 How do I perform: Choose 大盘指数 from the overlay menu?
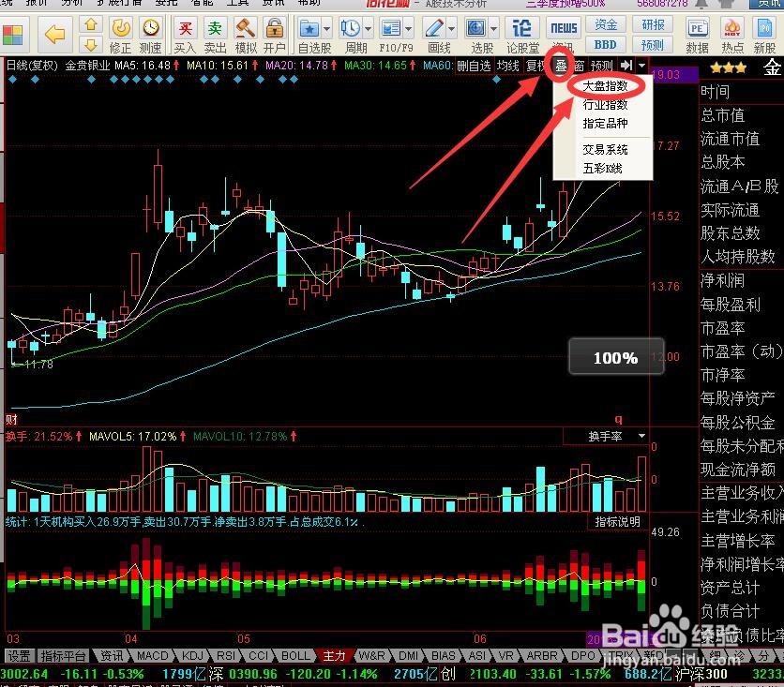click(606, 86)
